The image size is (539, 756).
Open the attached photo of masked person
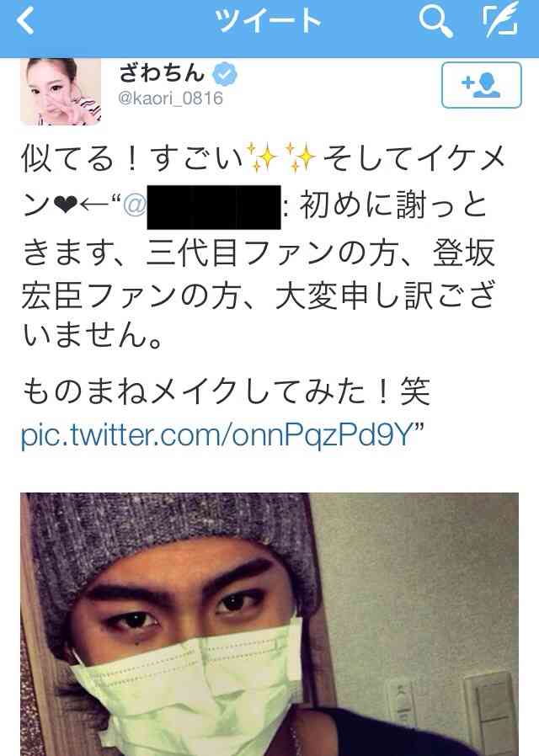tap(269, 624)
